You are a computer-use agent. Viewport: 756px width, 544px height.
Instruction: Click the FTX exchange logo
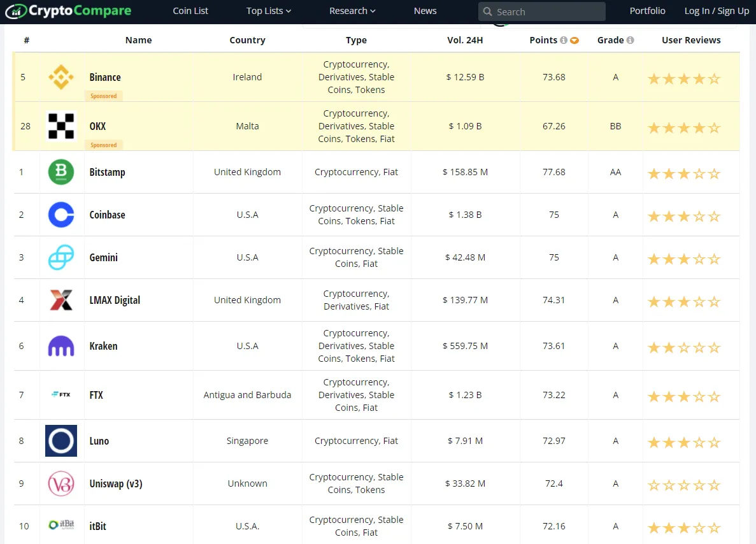coord(61,394)
